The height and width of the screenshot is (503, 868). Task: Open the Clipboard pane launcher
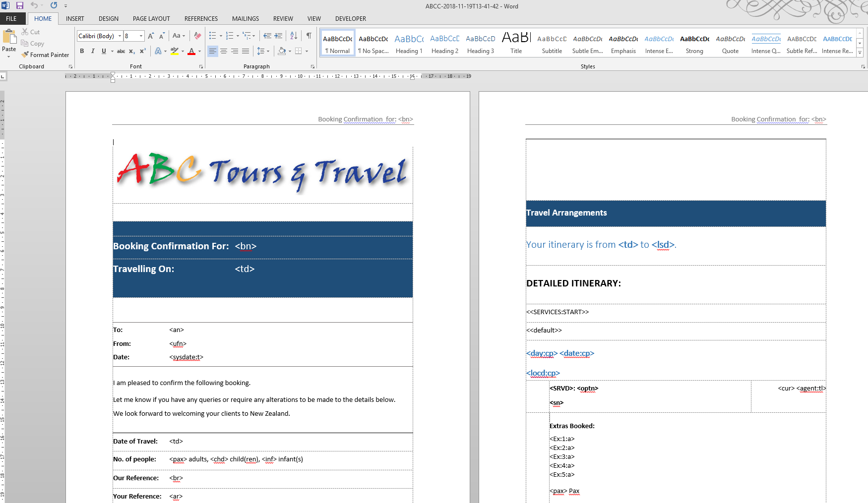pyautogui.click(x=70, y=66)
